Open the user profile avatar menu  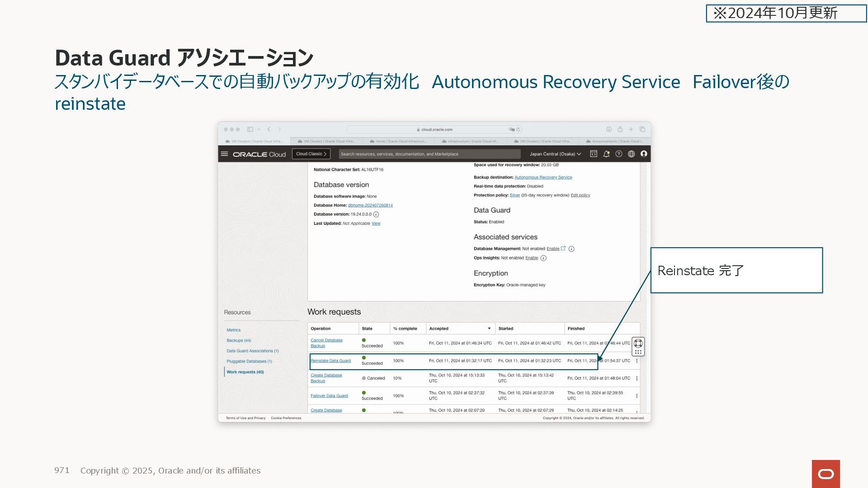click(644, 154)
